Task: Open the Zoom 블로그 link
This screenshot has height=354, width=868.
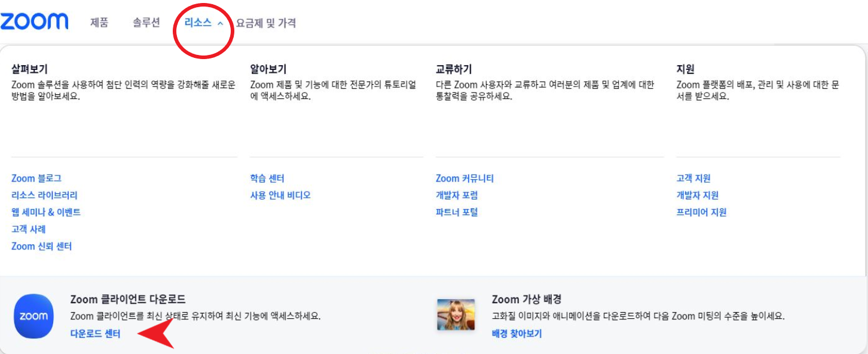Action: [36, 178]
